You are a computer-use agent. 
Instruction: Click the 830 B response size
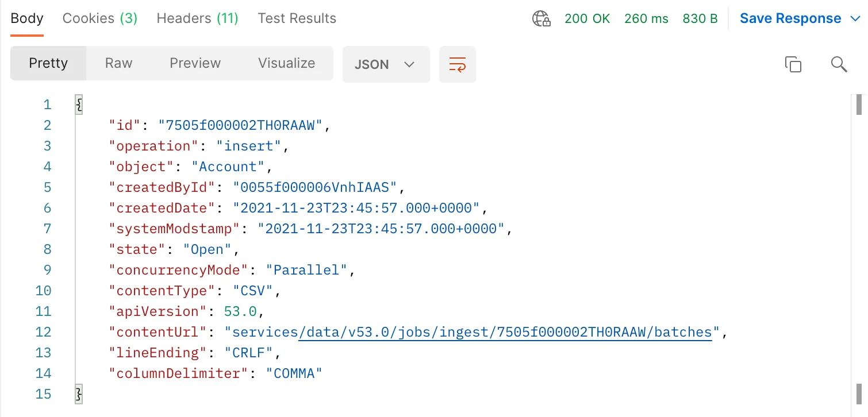(700, 19)
